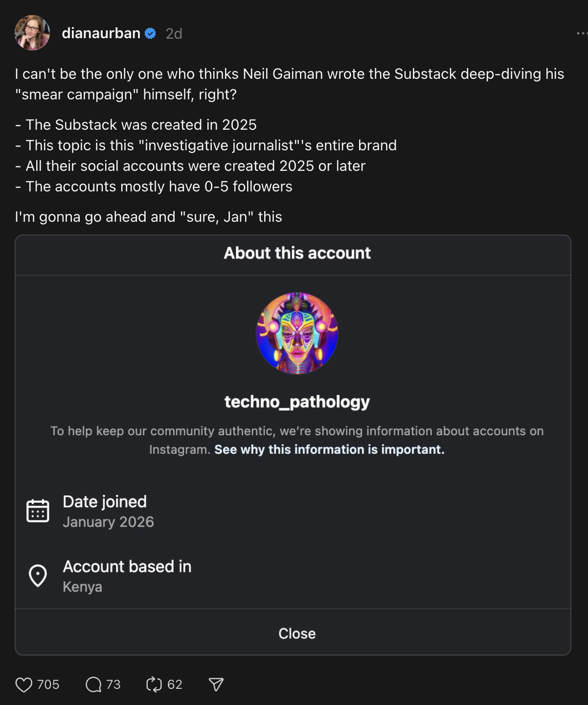Repost using the repost arrows icon

154,684
